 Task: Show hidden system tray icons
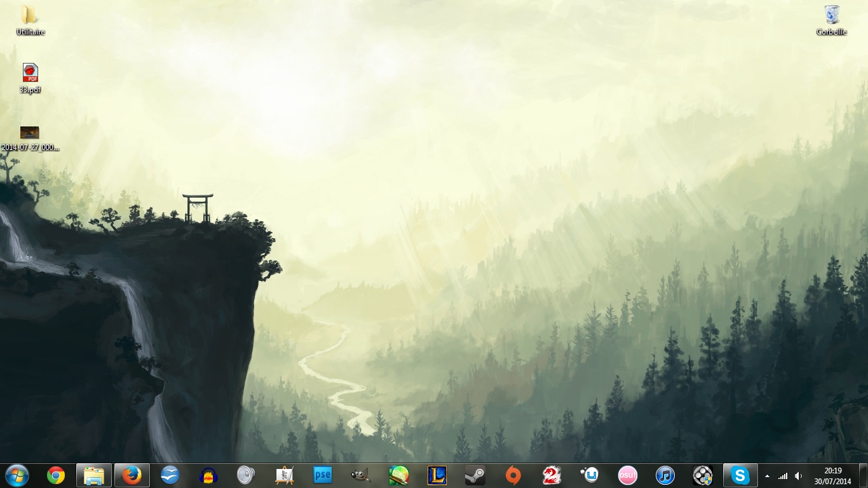tap(767, 476)
